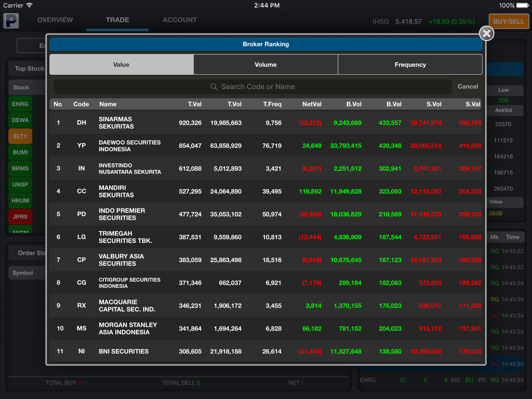Select UNSP in the Top Stock list
The image size is (532, 399).
tap(20, 184)
